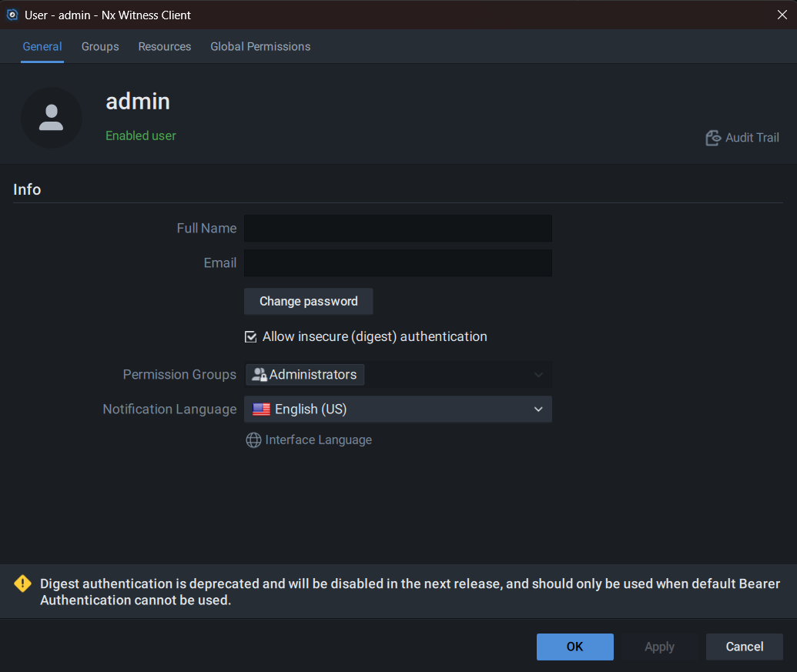Focus the Email input field
This screenshot has width=797, height=672.
398,262
